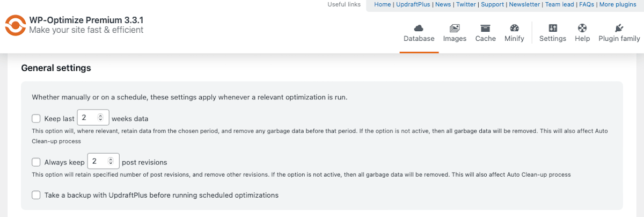Open the Plugin family plug icon
This screenshot has width=644, height=217.
click(619, 28)
